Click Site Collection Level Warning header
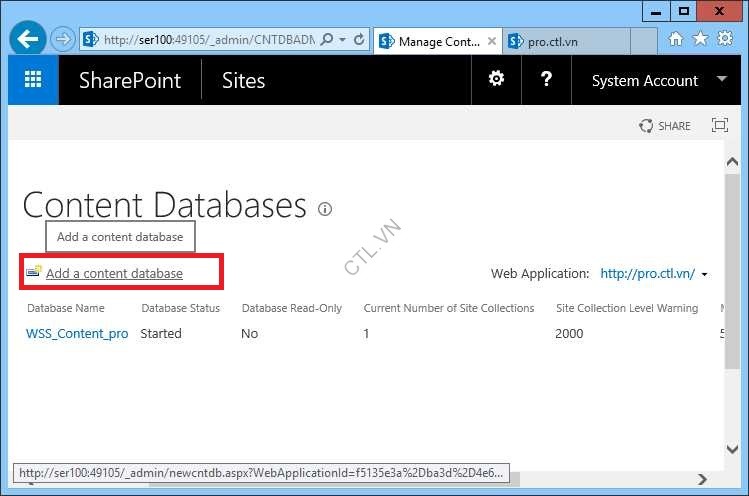The image size is (749, 496). 627,308
